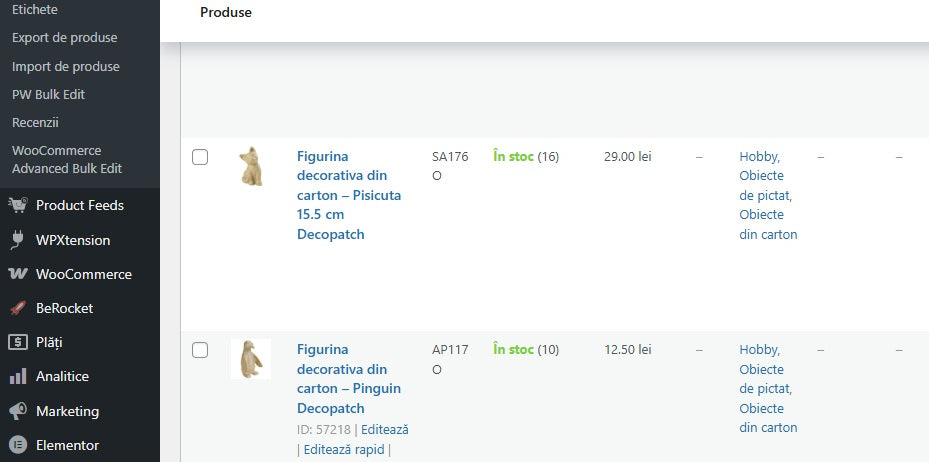Viewport: 929px width, 462px height.
Task: Click the Analitice bar chart icon
Action: click(x=17, y=377)
